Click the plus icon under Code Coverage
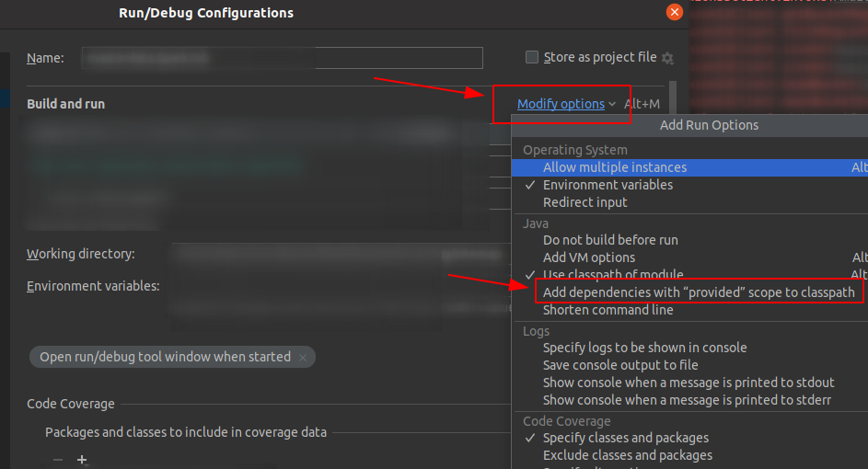 point(82,459)
